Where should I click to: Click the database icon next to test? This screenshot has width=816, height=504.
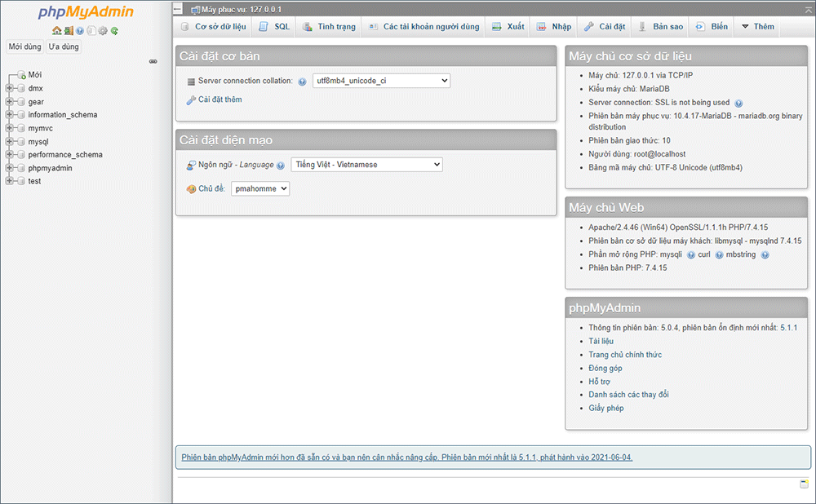point(21,181)
